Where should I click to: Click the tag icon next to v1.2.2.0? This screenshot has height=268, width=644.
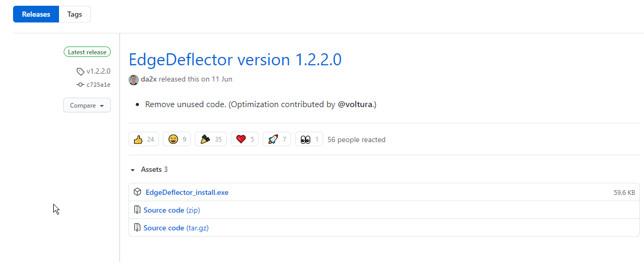pos(80,72)
